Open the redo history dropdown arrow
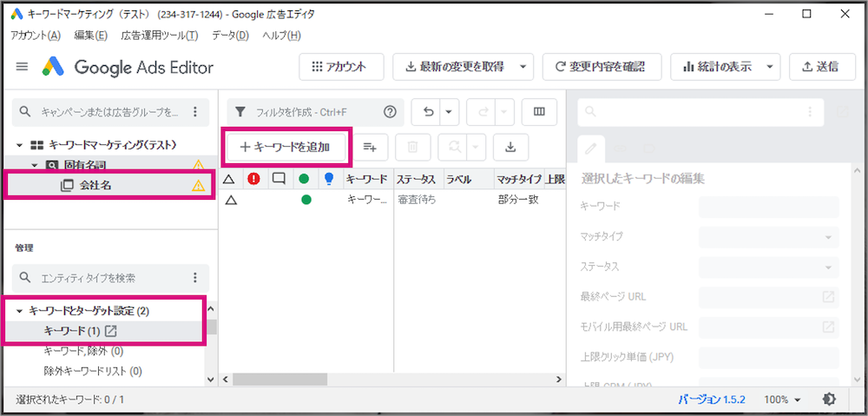Image resolution: width=868 pixels, height=416 pixels. click(503, 112)
